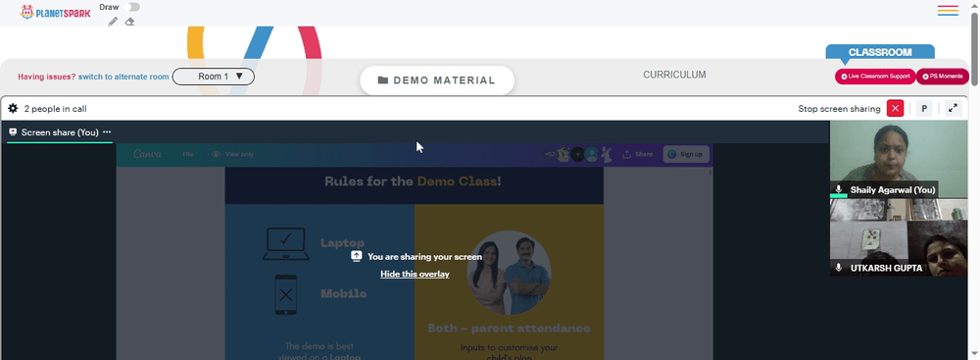Click the 2 people in call text
Screen dimensions: 980x360
55,109
